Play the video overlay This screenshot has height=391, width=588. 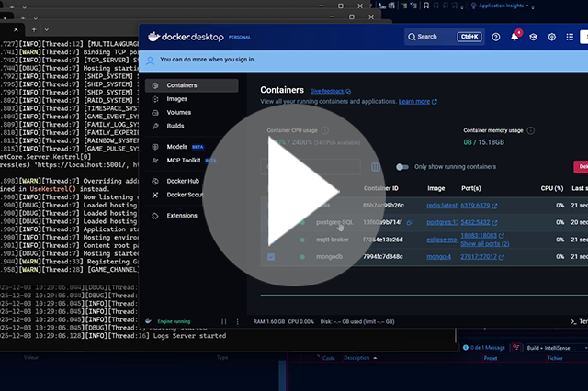[x=294, y=195]
